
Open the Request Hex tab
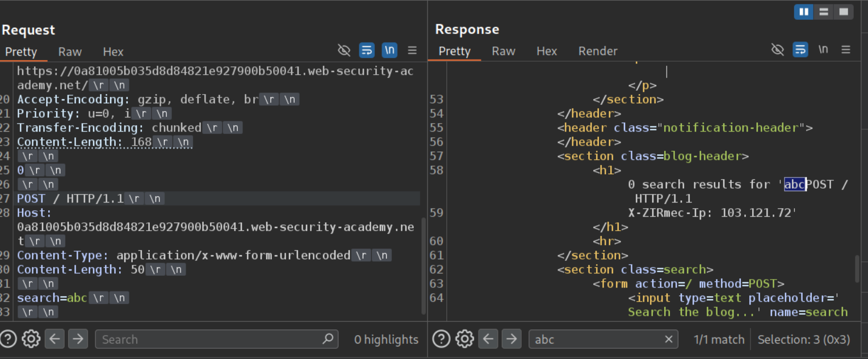113,52
